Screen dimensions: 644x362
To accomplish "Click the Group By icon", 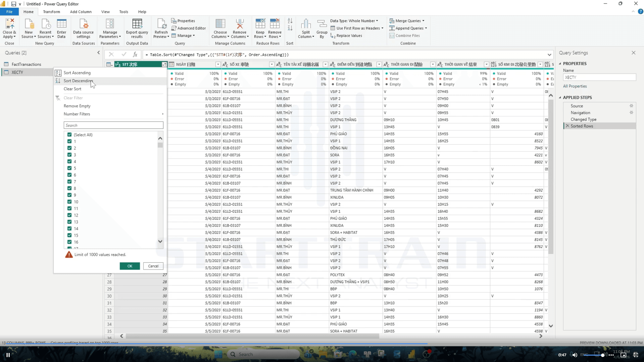I will pyautogui.click(x=322, y=24).
